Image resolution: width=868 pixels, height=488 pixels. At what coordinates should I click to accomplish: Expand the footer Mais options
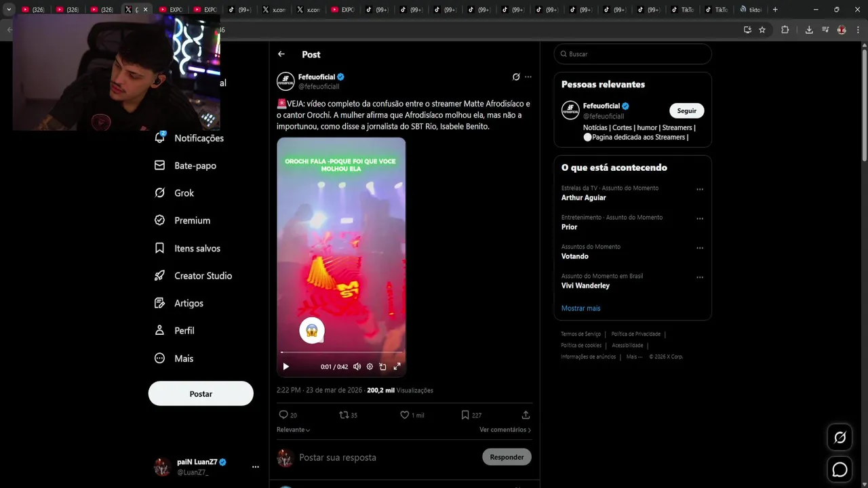[x=634, y=357]
